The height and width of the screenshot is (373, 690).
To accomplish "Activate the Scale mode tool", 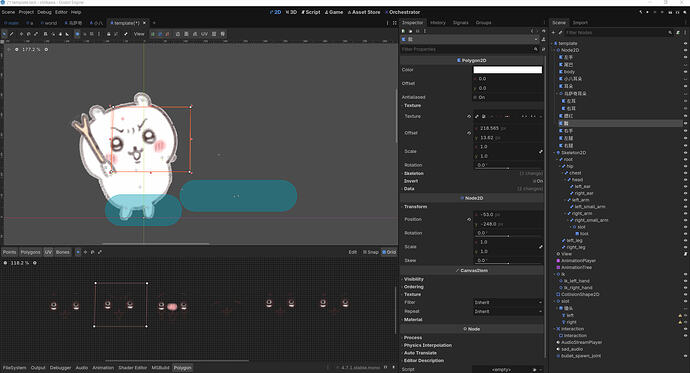I will (36, 34).
